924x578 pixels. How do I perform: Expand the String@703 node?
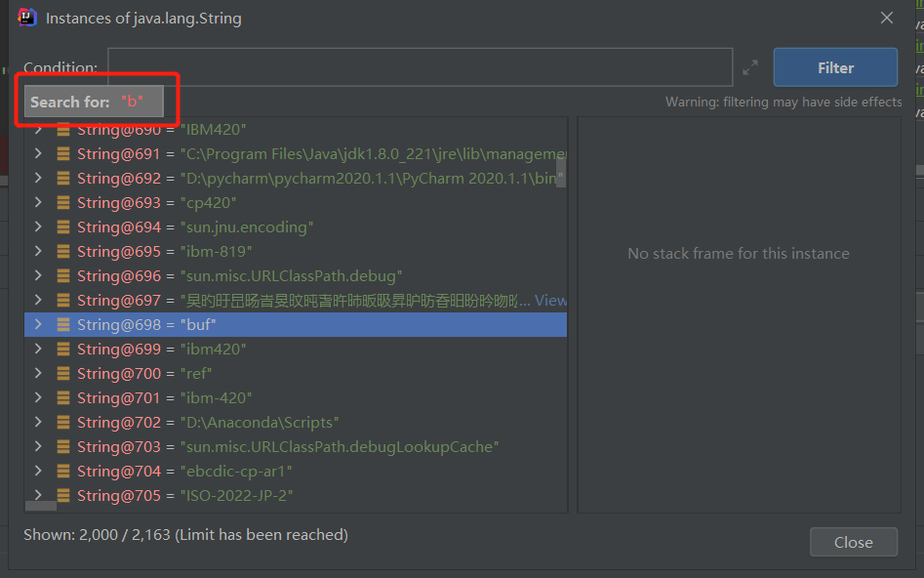tap(38, 446)
